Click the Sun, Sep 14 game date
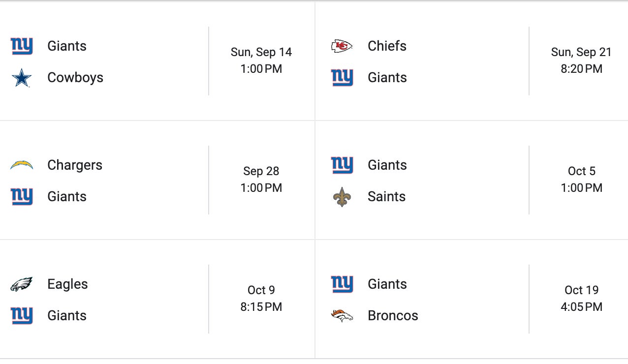The image size is (628, 364). (x=261, y=52)
